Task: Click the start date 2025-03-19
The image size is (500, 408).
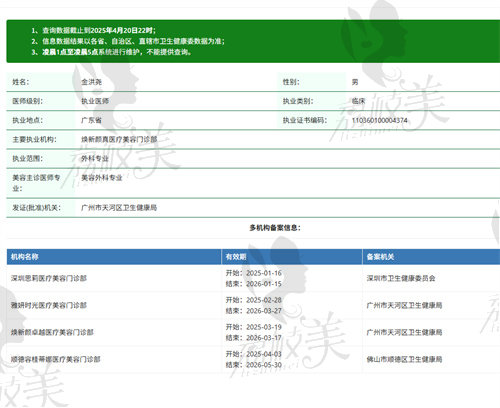Action: (264, 327)
